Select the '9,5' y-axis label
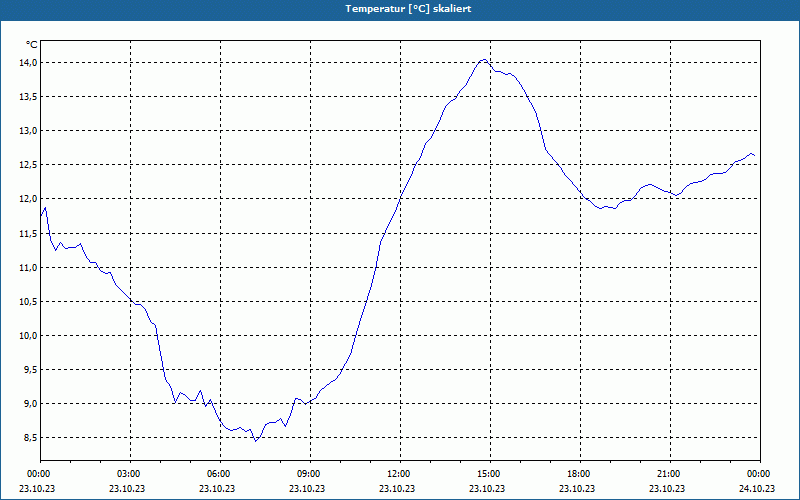The image size is (800, 500). [x=31, y=370]
